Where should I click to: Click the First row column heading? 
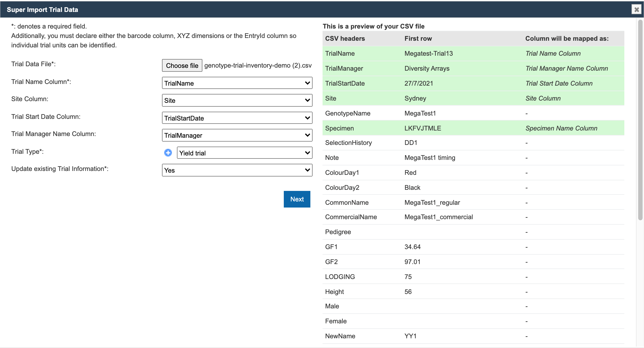[x=418, y=39]
